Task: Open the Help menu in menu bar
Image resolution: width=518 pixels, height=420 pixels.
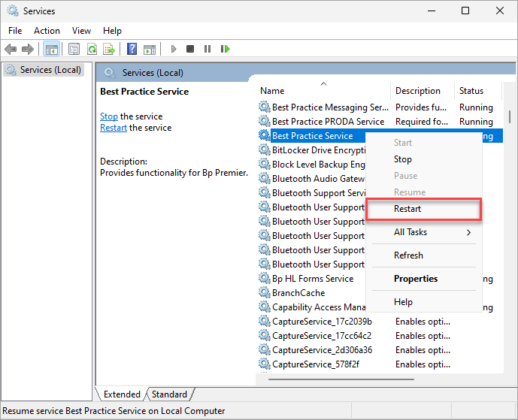Action: (112, 31)
